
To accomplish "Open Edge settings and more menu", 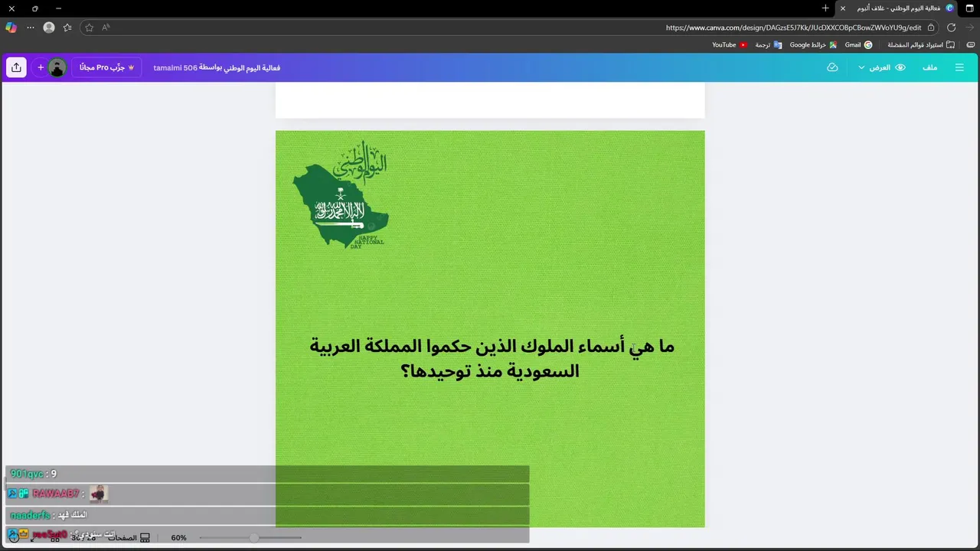I will pos(31,28).
